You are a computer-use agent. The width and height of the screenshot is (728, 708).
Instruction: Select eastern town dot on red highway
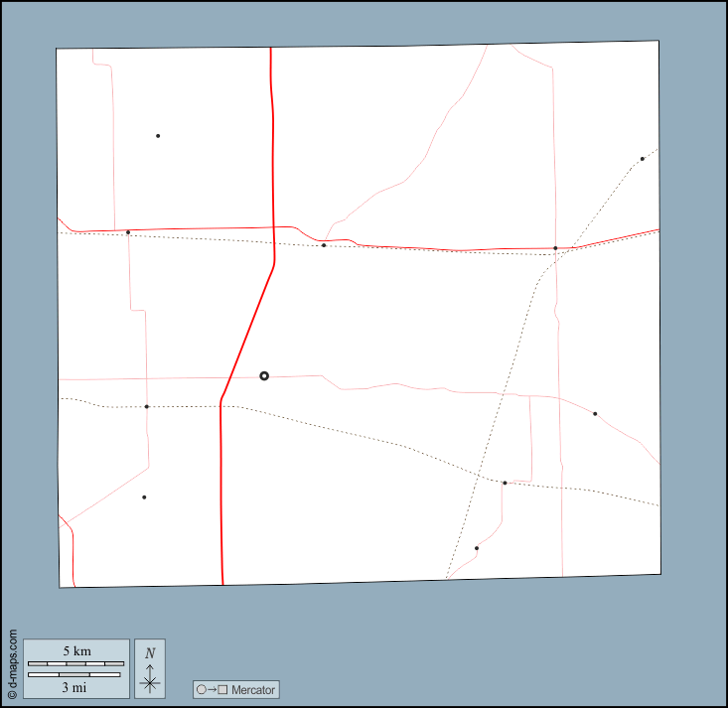point(555,248)
